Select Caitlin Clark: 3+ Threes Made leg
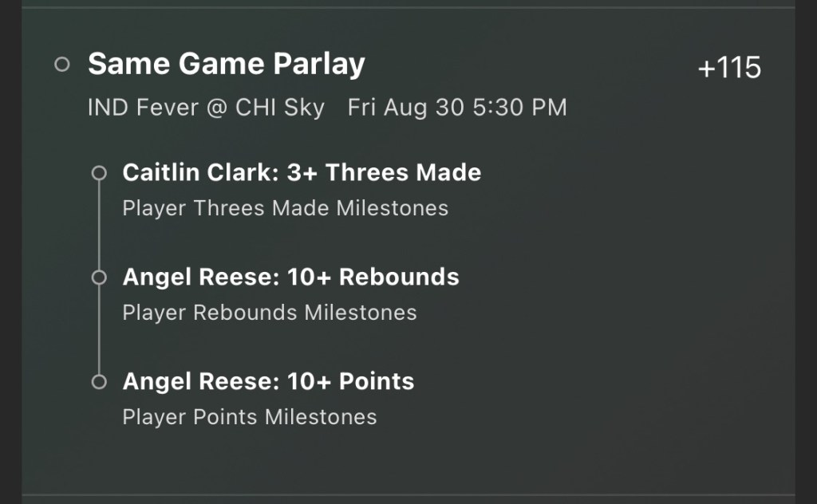Viewport: 817px width, 504px height. [302, 172]
